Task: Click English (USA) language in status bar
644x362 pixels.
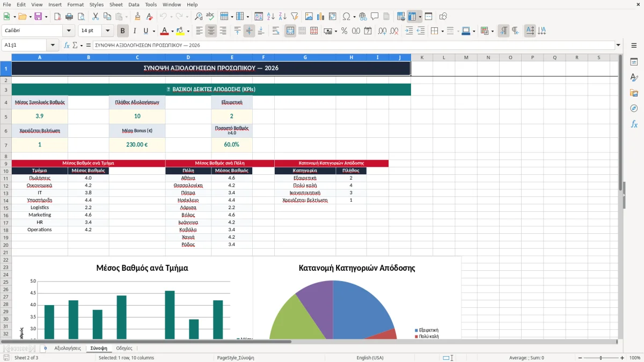Action: point(370,358)
